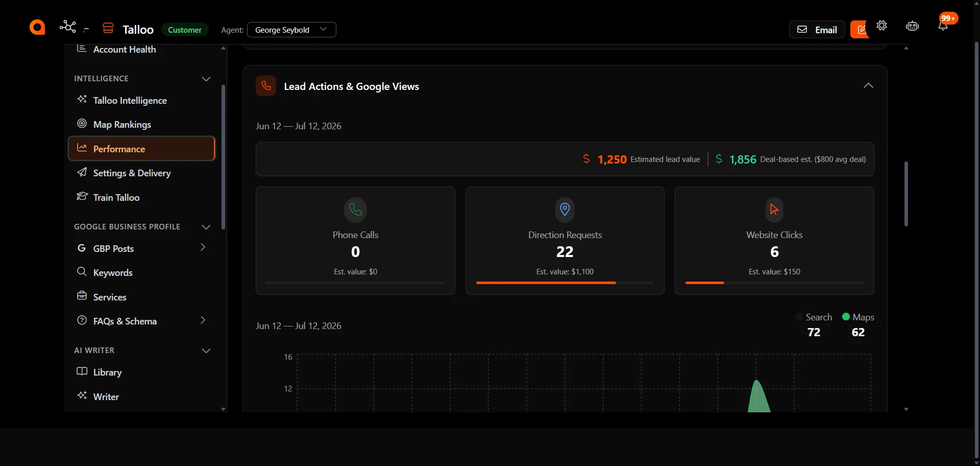Open the notifications bell
Viewport: 980px width, 466px height.
(x=943, y=27)
